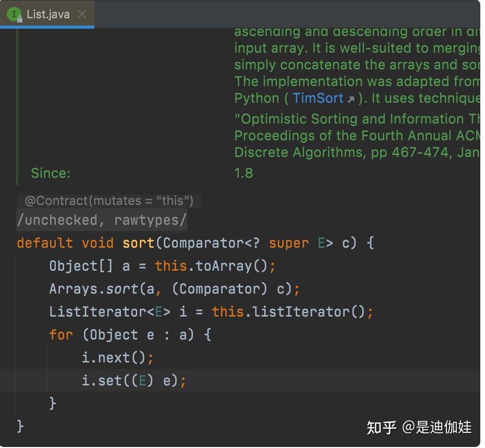Click the interface file icon on List.java tab
Image resolution: width=485 pixels, height=448 pixels.
(14, 15)
